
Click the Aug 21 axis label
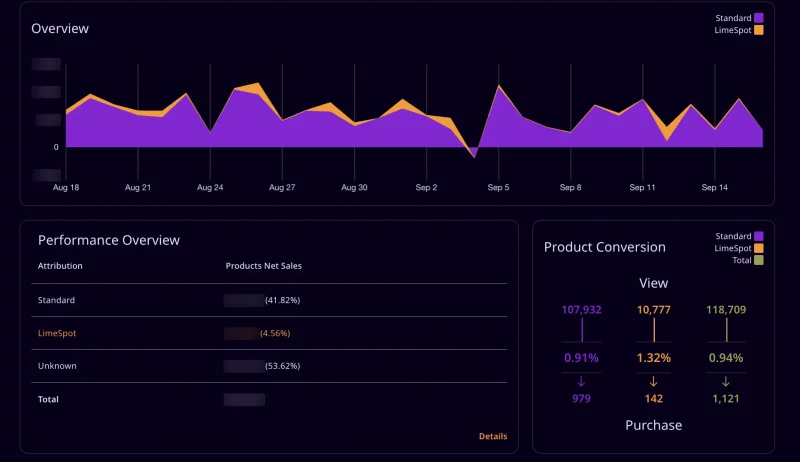[138, 187]
